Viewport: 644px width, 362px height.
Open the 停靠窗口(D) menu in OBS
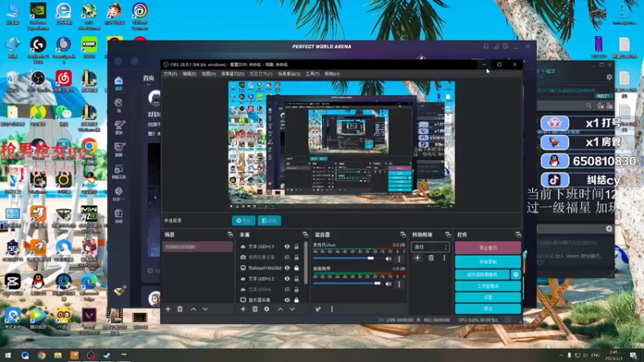233,74
